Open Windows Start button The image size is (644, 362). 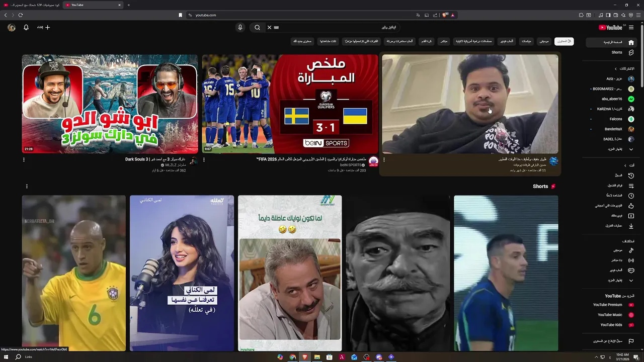tap(6, 357)
